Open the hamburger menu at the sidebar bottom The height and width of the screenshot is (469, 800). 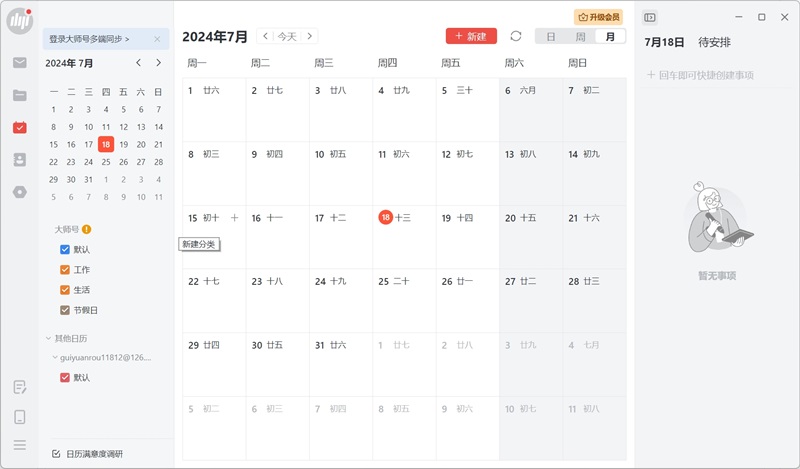click(x=20, y=445)
